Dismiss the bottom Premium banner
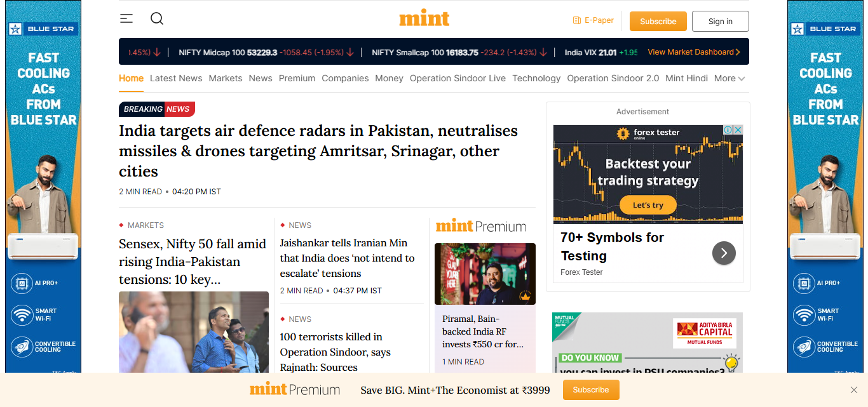The image size is (868, 407). (854, 390)
